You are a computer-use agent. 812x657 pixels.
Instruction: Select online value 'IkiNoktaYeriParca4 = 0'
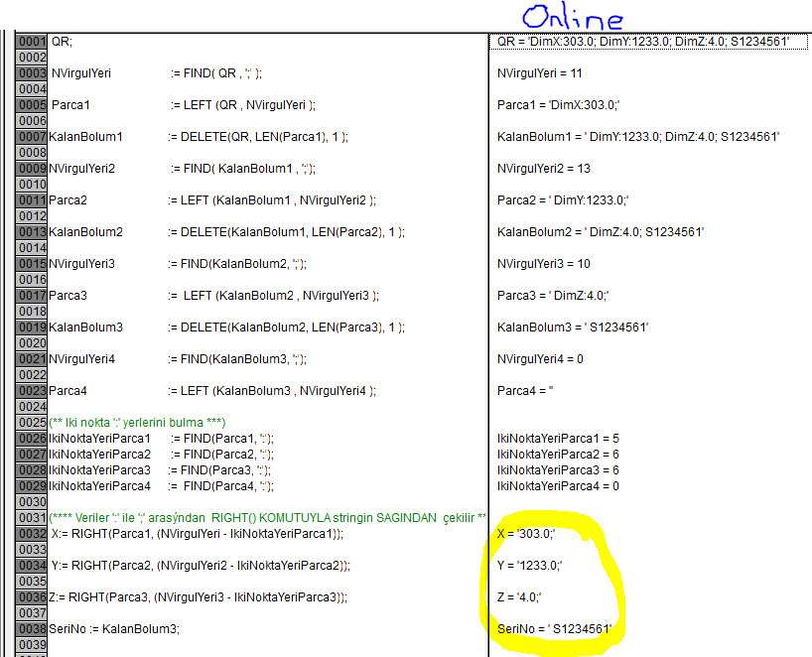558,486
